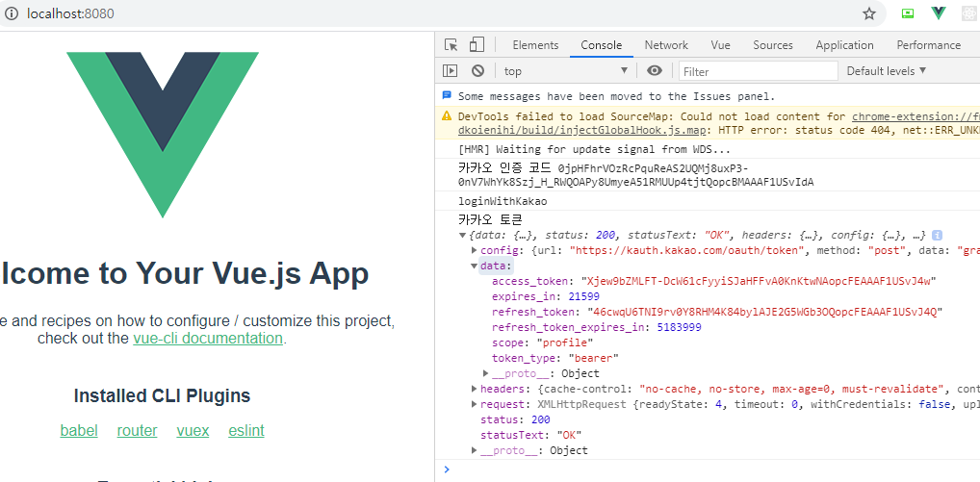Click the console prompt input line
Screen dimensions: 980x482
coord(712,469)
